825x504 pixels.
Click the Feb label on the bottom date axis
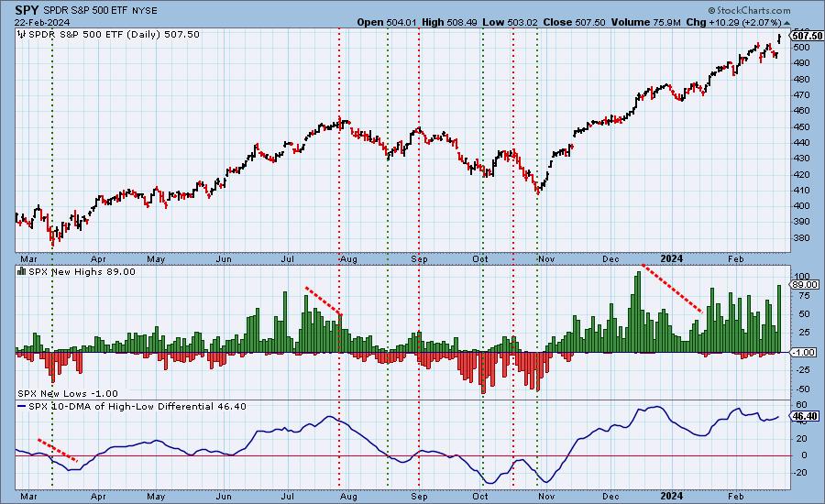pyautogui.click(x=735, y=496)
